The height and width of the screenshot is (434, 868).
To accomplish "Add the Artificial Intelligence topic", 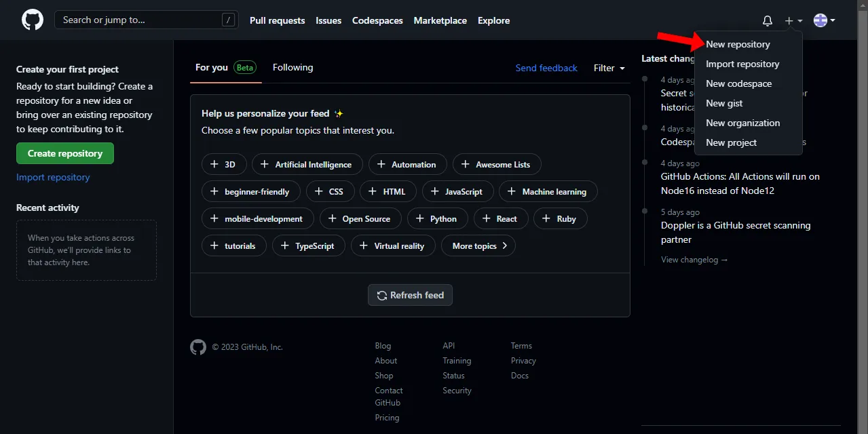I will tap(307, 164).
